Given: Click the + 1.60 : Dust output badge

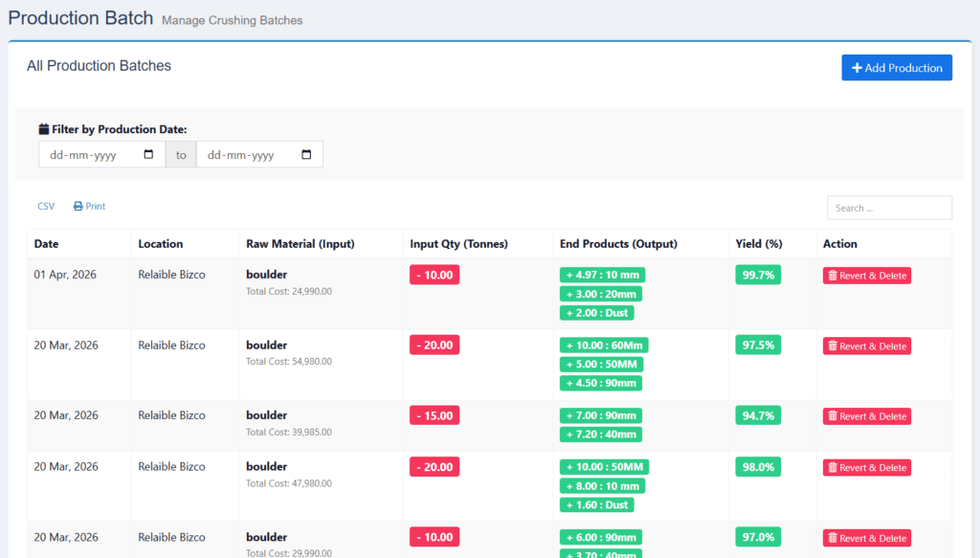Looking at the screenshot, I should point(597,505).
